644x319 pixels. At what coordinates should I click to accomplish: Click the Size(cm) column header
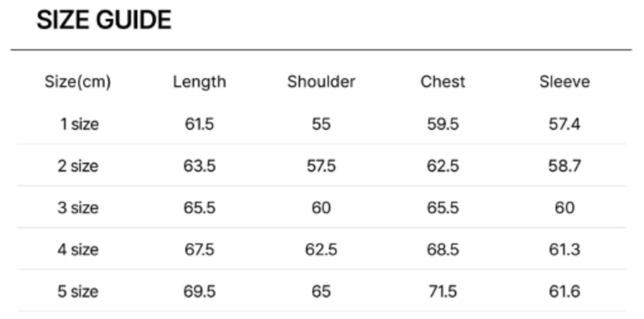tap(78, 82)
